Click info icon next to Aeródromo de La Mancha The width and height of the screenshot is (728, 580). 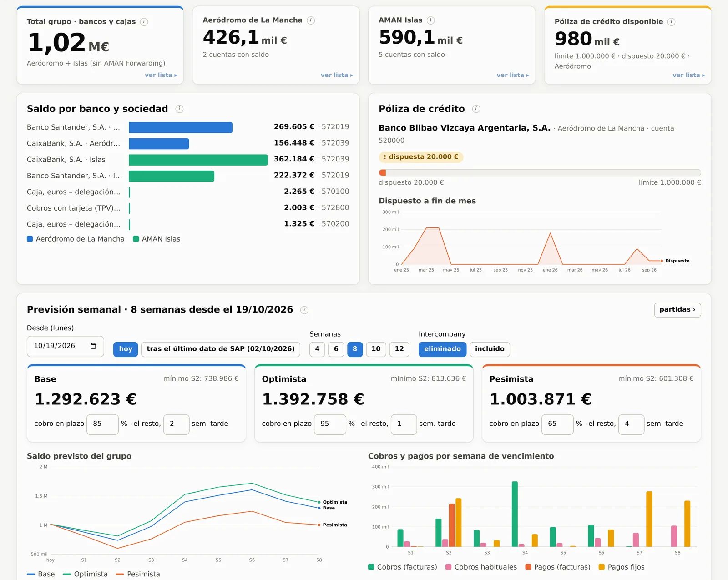click(311, 20)
